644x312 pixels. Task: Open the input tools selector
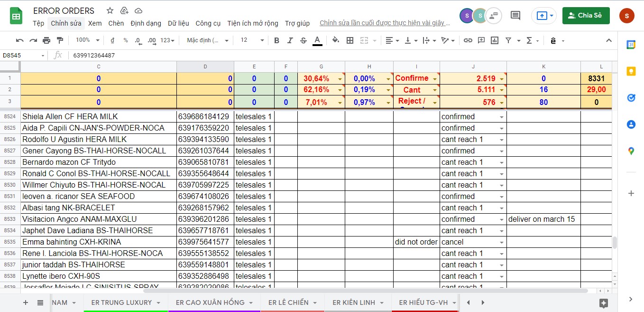pos(553,41)
